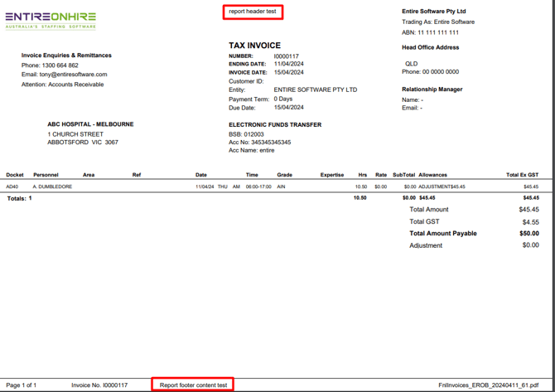Click the Page 1 of 1 footer text
Screen dimensions: 555x392
click(x=22, y=385)
